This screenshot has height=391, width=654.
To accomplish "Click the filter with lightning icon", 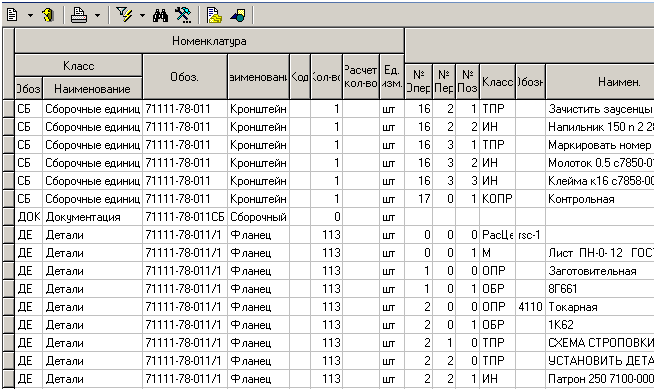I will (x=124, y=15).
